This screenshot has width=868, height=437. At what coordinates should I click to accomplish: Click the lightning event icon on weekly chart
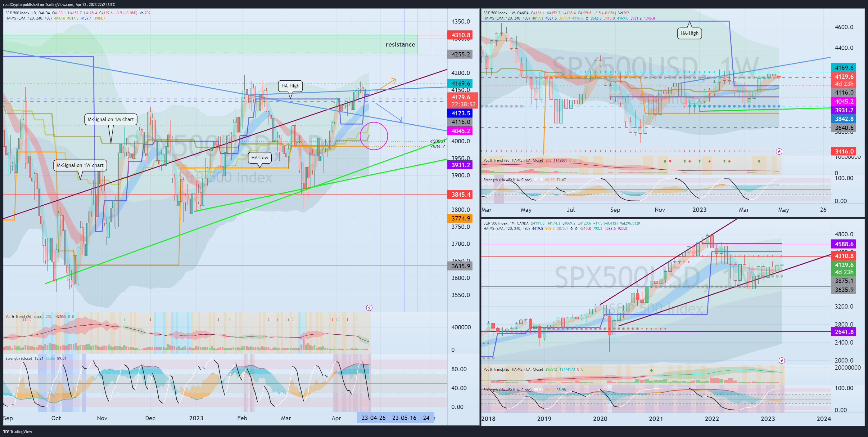[779, 151]
